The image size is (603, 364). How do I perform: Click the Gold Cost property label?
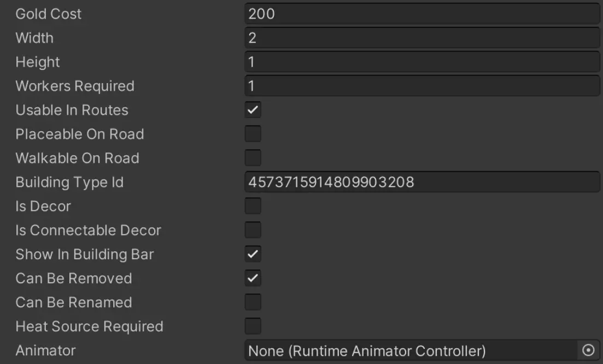coord(49,14)
